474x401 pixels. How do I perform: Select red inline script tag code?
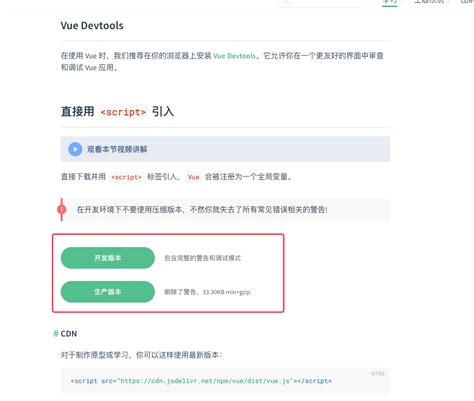pos(126,177)
